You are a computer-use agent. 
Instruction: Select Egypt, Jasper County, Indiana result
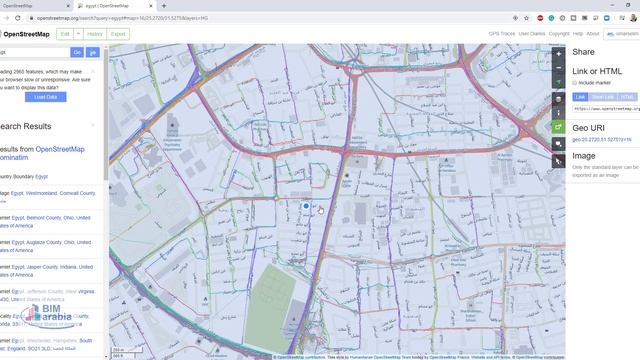tap(46, 271)
